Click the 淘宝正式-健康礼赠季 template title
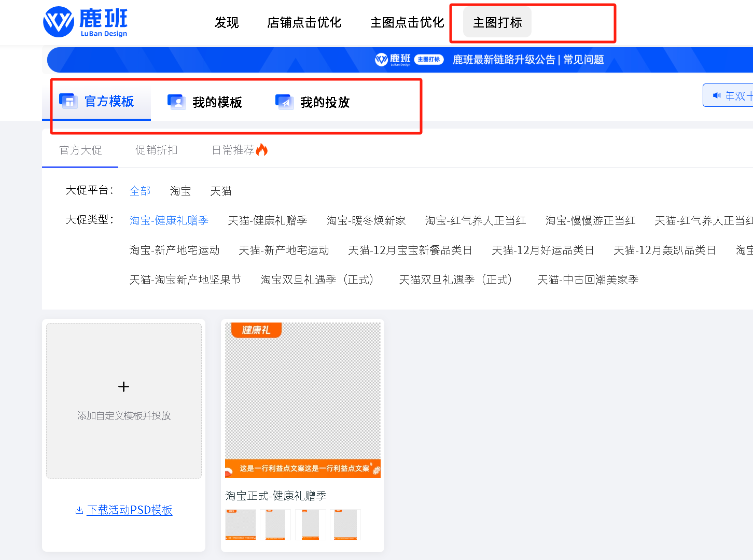 click(276, 496)
